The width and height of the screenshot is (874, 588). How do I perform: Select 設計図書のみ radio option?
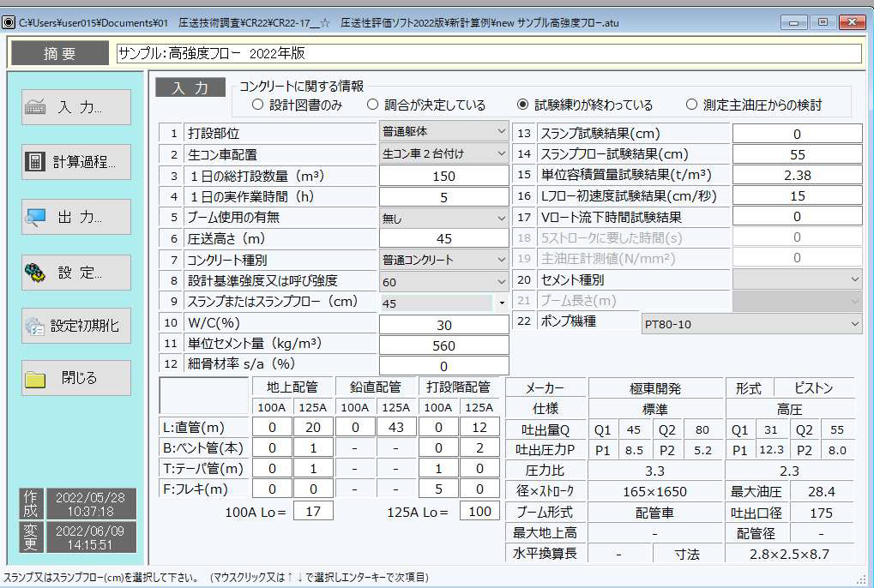257,105
